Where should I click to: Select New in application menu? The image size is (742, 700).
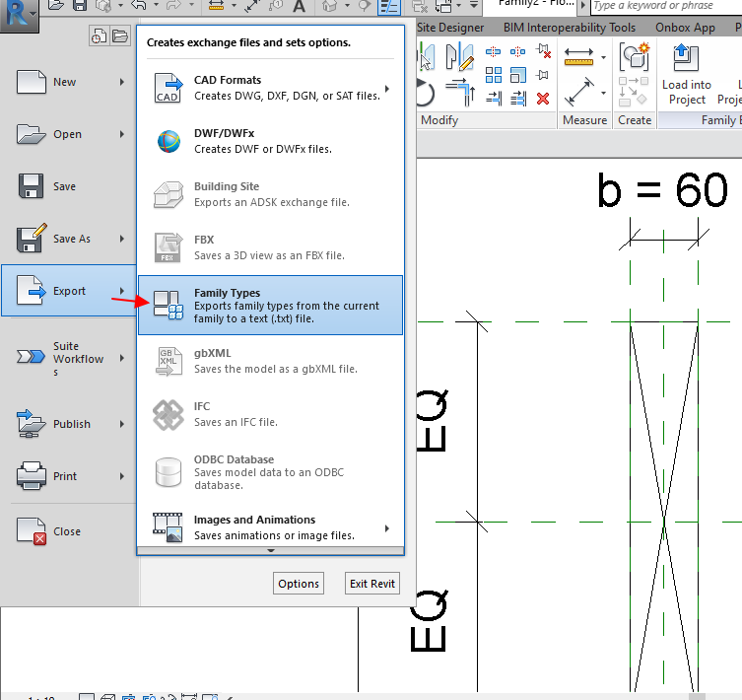tap(69, 82)
